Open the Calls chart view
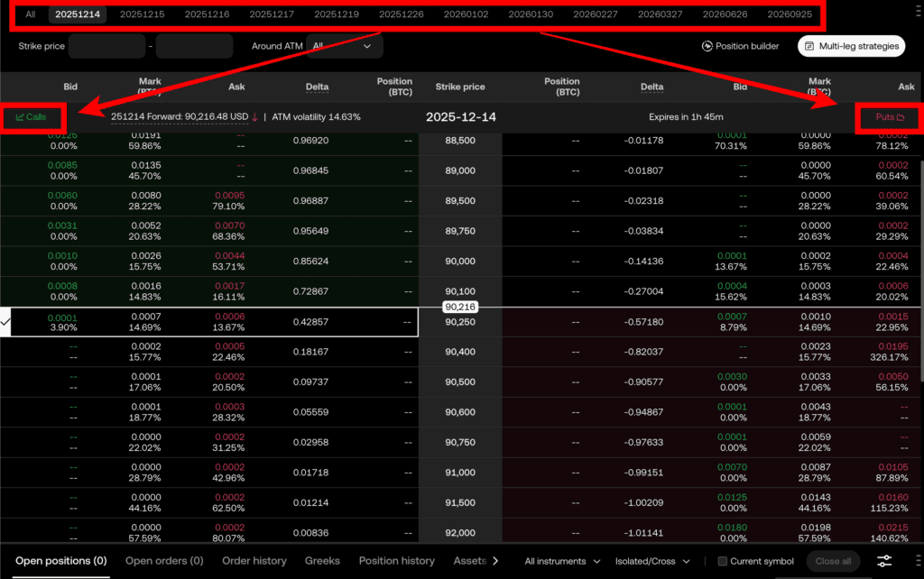 [32, 117]
